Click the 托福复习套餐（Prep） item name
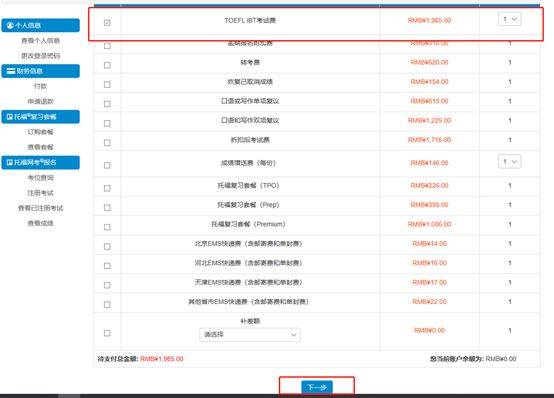The width and height of the screenshot is (554, 398). coord(248,205)
